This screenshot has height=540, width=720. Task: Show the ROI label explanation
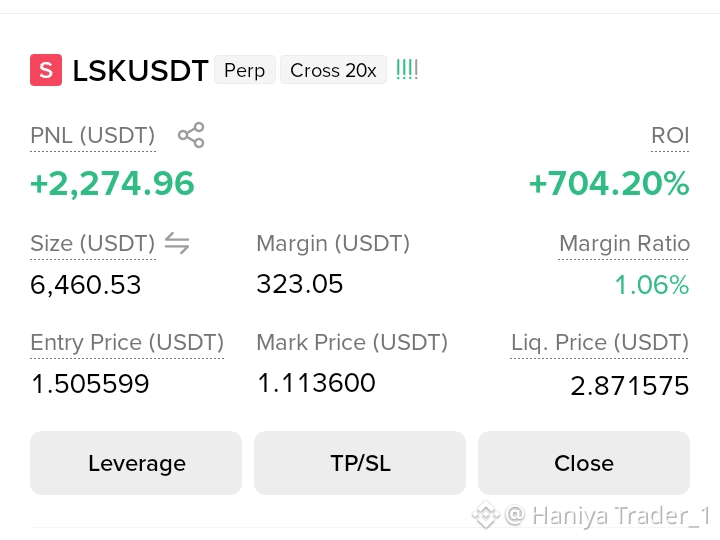point(670,135)
